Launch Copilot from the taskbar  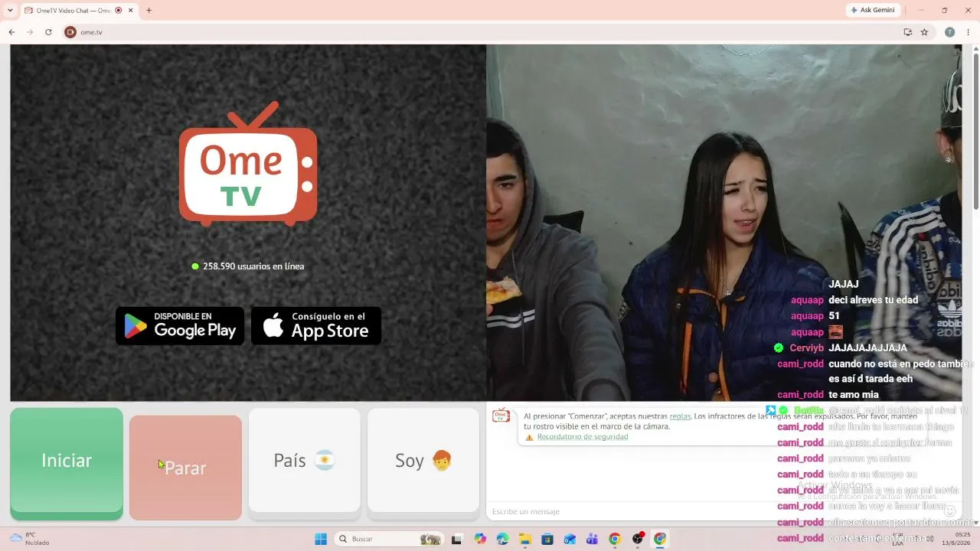coord(480,539)
